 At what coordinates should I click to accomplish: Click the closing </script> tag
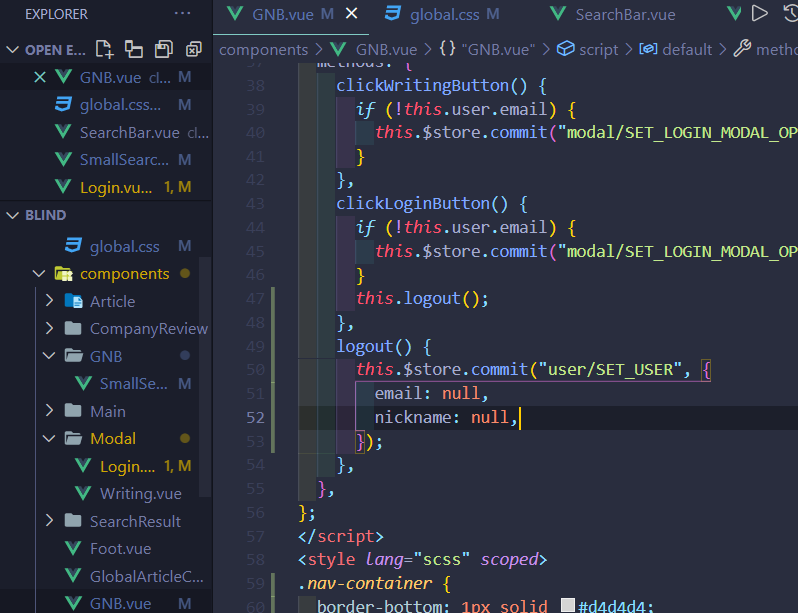pyautogui.click(x=340, y=536)
